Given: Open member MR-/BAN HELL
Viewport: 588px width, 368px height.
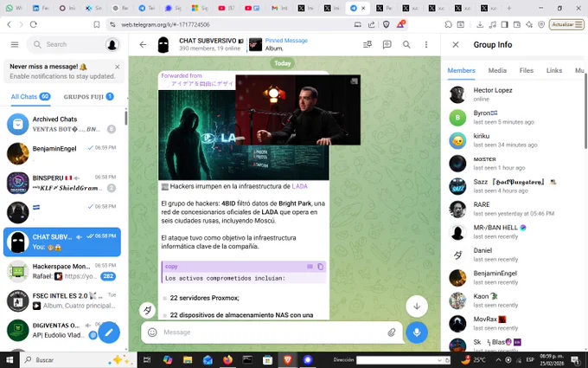Looking at the screenshot, I should (x=514, y=232).
